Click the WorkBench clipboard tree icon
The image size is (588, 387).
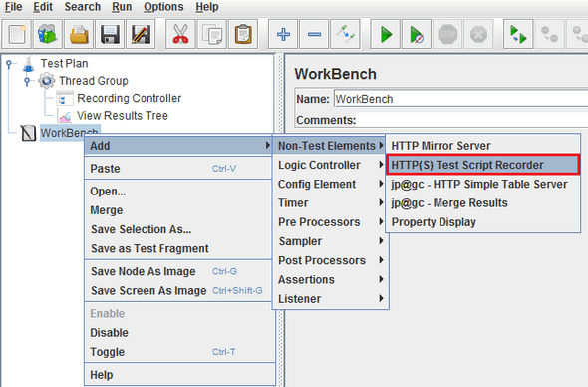pos(28,133)
